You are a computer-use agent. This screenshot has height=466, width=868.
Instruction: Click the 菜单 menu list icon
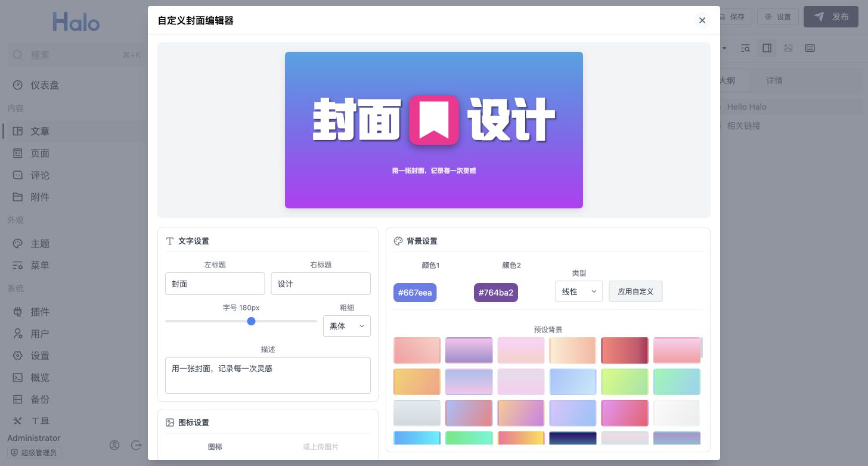click(x=18, y=266)
